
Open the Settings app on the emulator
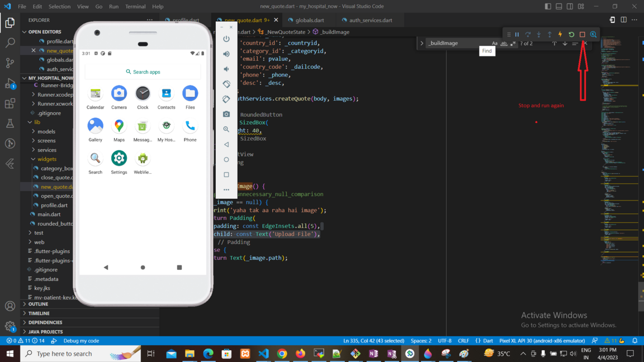coord(119,159)
